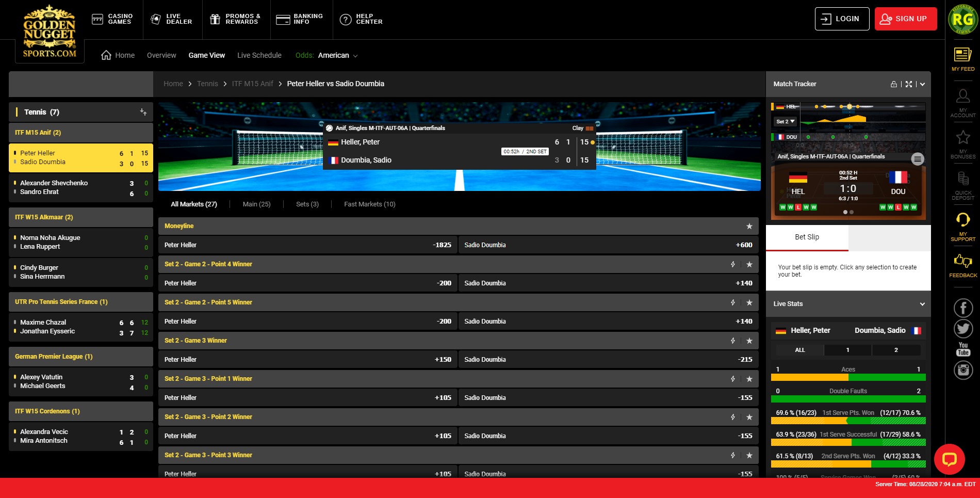Open the Odds American dropdown
The width and height of the screenshot is (980, 498).
click(x=327, y=55)
